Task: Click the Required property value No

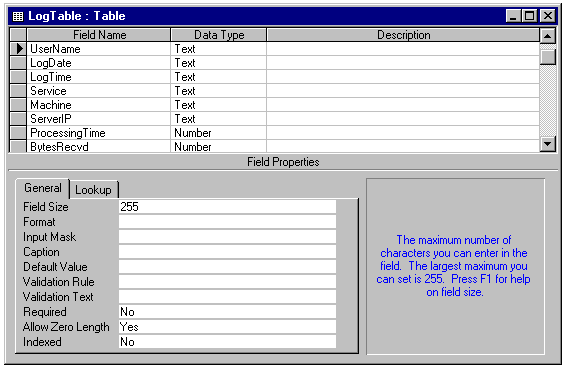Action: click(x=227, y=312)
